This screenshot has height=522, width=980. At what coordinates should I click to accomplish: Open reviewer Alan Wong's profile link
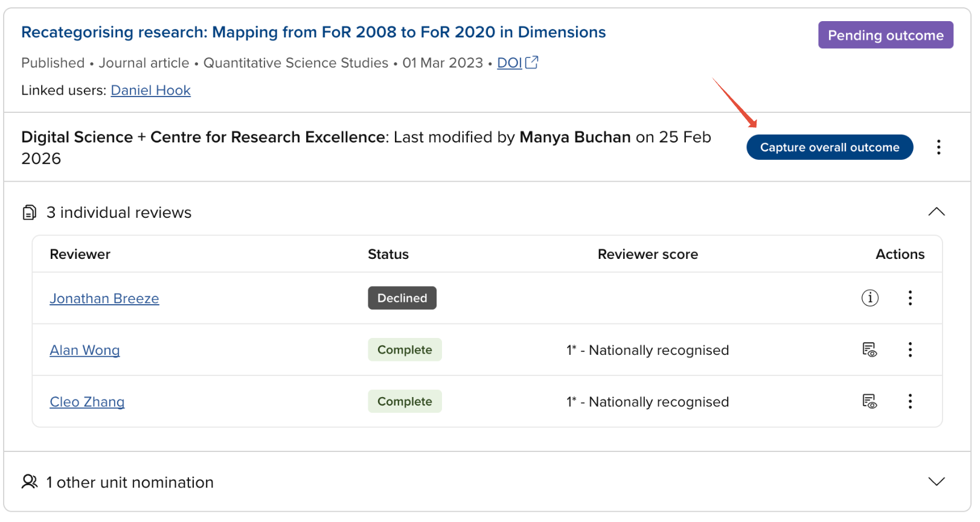click(85, 351)
